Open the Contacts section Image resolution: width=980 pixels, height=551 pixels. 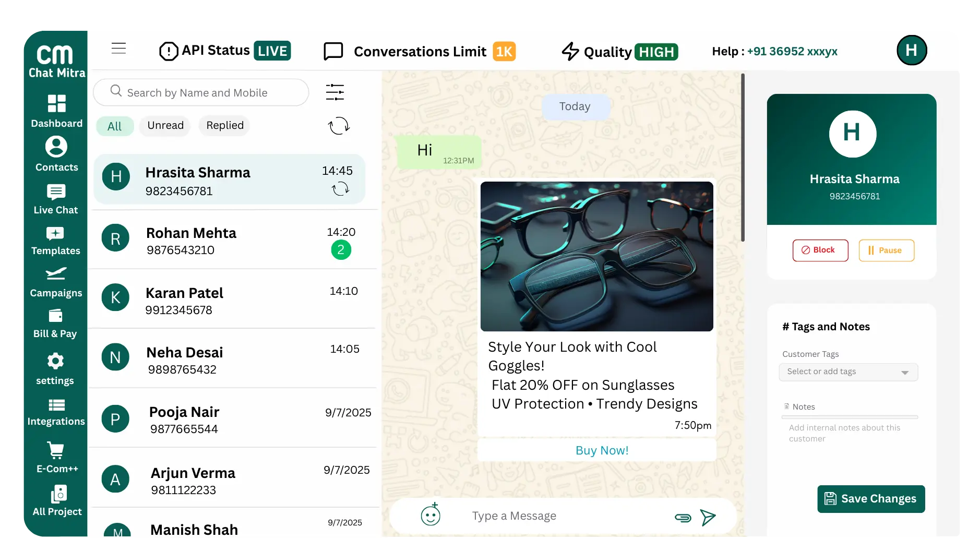(55, 154)
